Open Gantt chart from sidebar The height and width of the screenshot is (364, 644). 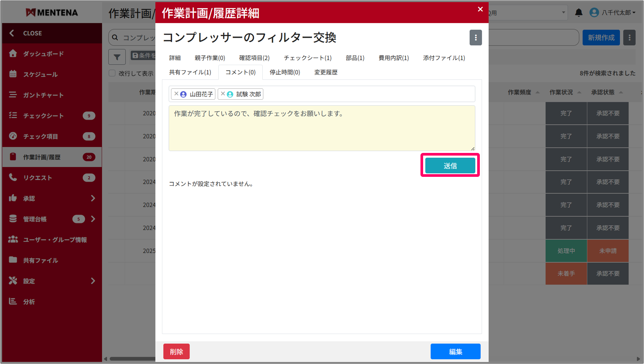[43, 95]
